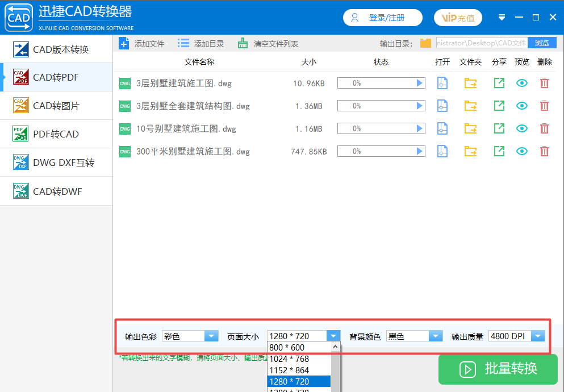Preview 3层别墅建筑施工图.dwg
Screen dimensions: 564x392
(521, 83)
